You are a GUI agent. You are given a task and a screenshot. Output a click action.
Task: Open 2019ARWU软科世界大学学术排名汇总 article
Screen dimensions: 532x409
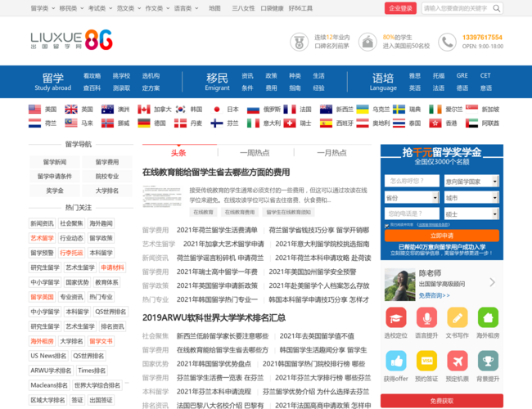coord(214,317)
